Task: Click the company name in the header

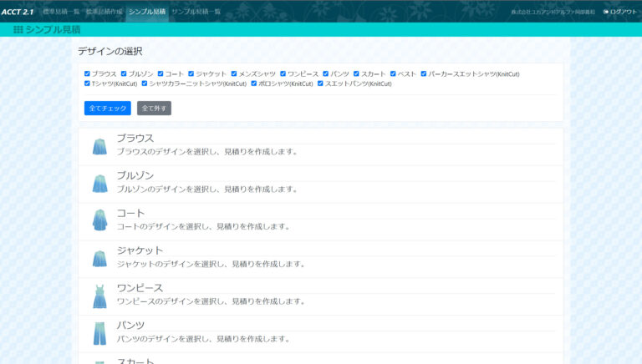Action: (553, 13)
